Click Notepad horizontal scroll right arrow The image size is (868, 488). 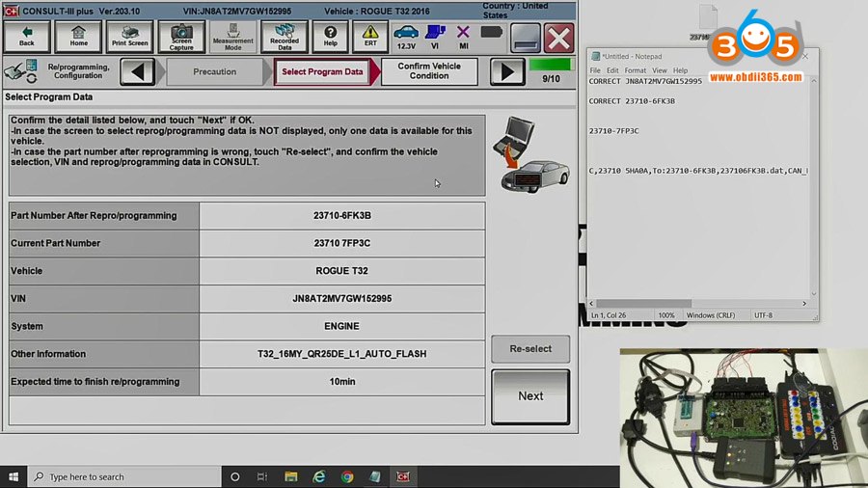pyautogui.click(x=804, y=303)
